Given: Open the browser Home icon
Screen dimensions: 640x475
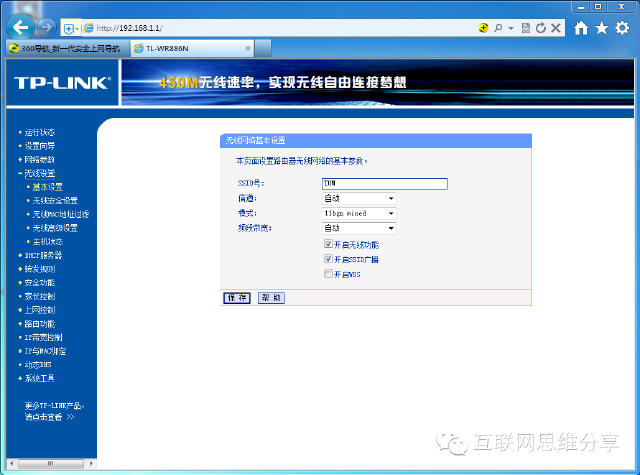Looking at the screenshot, I should tap(581, 28).
